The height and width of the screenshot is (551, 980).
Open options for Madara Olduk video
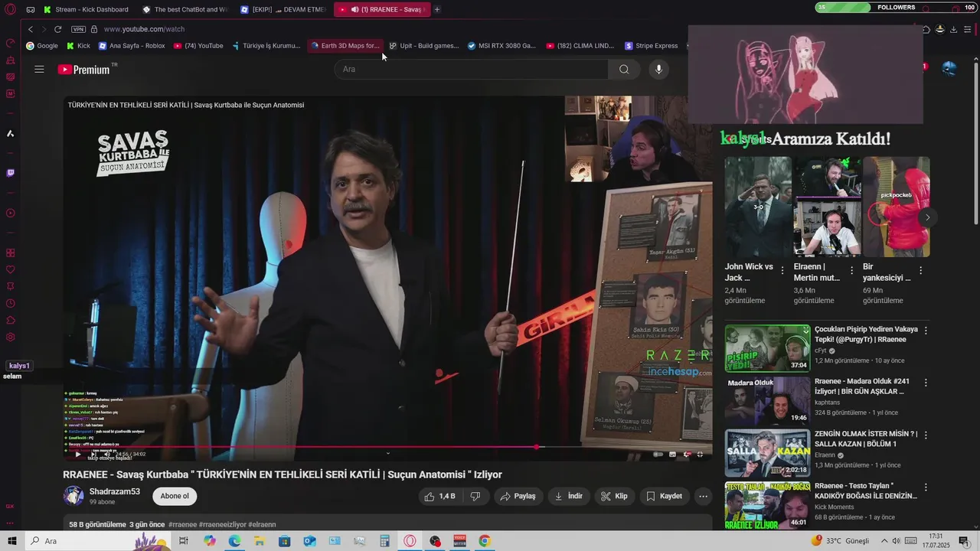[x=926, y=383]
